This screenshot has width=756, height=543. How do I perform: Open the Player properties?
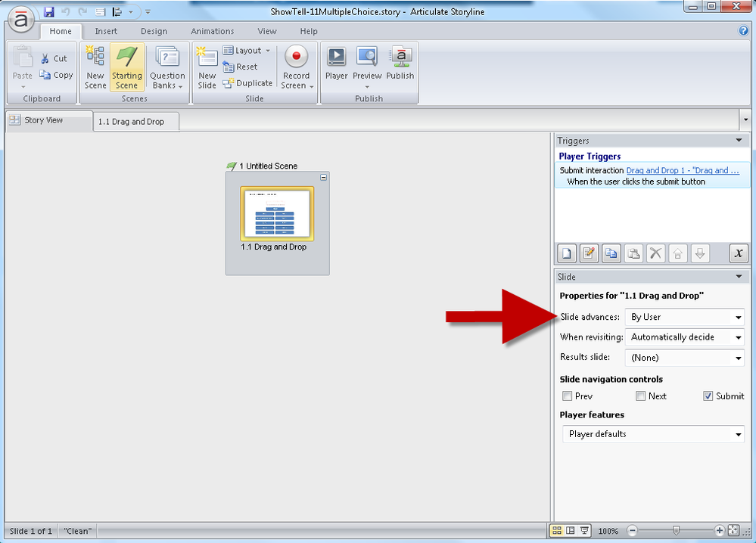(x=336, y=64)
